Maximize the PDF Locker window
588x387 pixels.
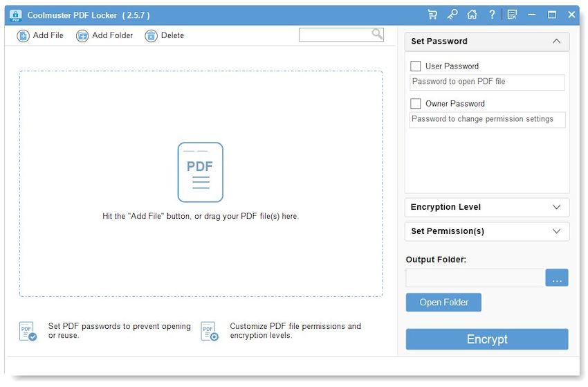[552, 15]
